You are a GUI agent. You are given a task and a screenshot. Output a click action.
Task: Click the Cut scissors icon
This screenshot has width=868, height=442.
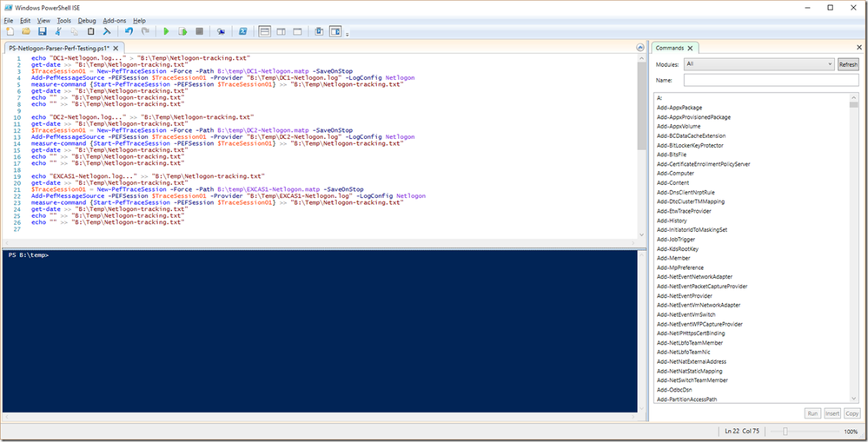[58, 31]
